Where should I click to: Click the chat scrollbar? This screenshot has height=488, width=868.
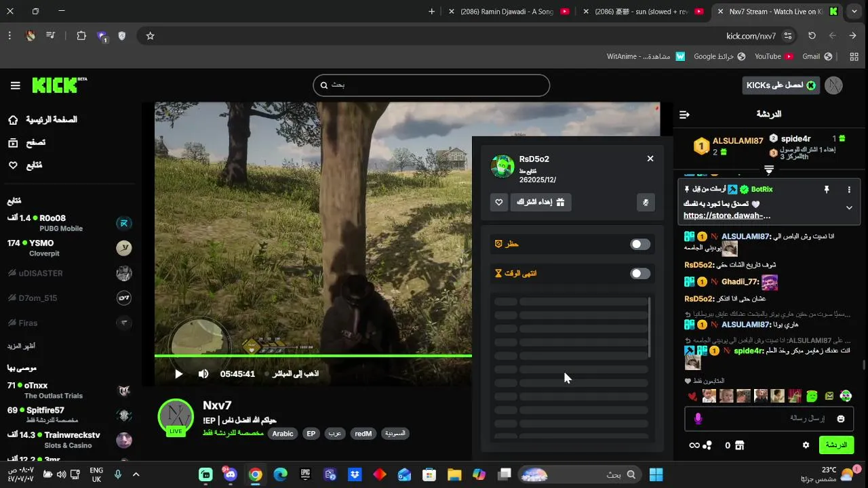click(x=863, y=365)
